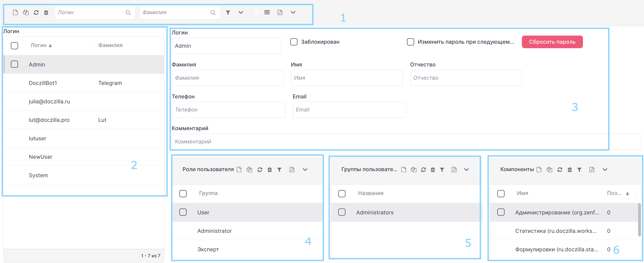Toggle select-all checkbox in Группа header
Screen dimensions: 644x263
(183, 194)
